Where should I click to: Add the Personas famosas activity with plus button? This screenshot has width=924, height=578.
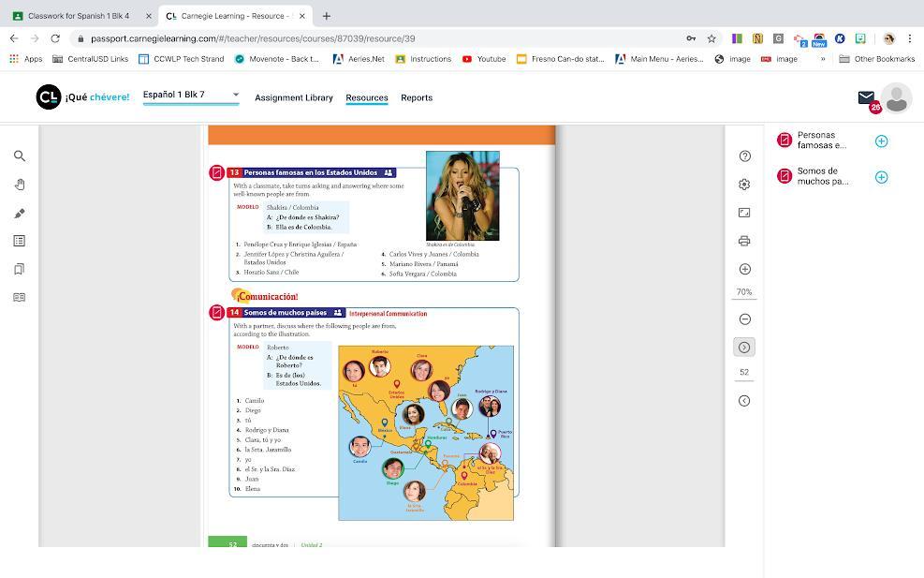click(x=881, y=141)
